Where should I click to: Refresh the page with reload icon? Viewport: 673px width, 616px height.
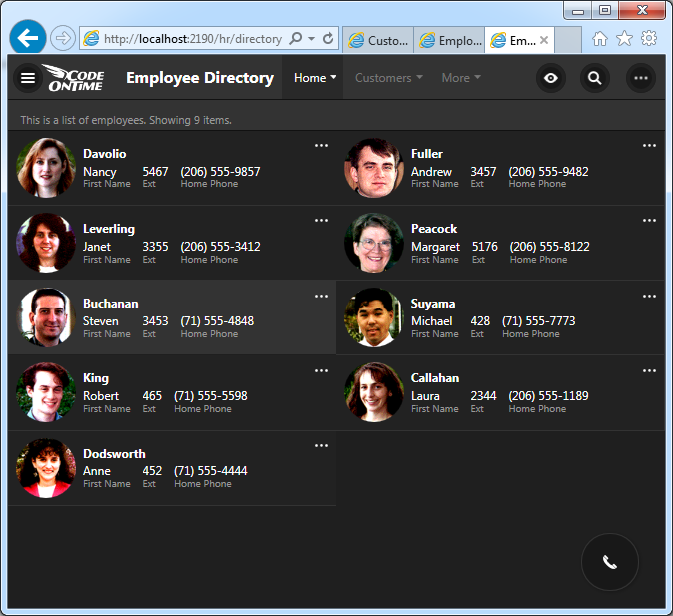pos(328,38)
